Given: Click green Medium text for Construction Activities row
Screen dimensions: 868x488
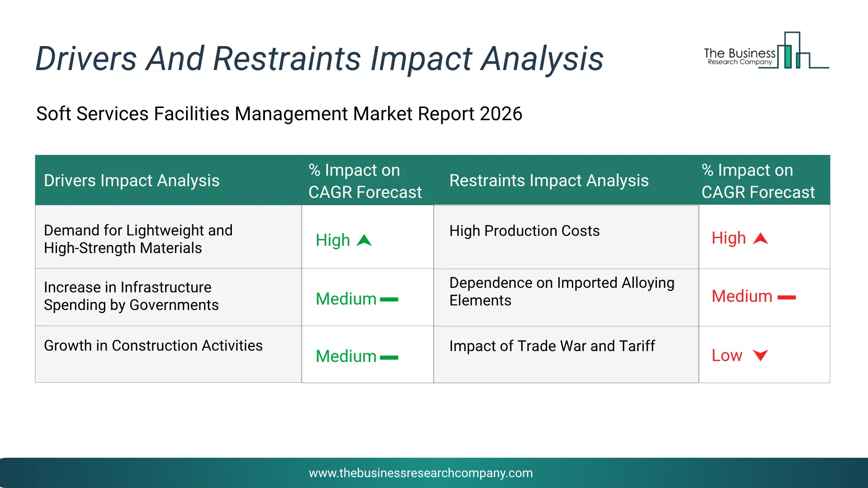Looking at the screenshot, I should click(346, 356).
